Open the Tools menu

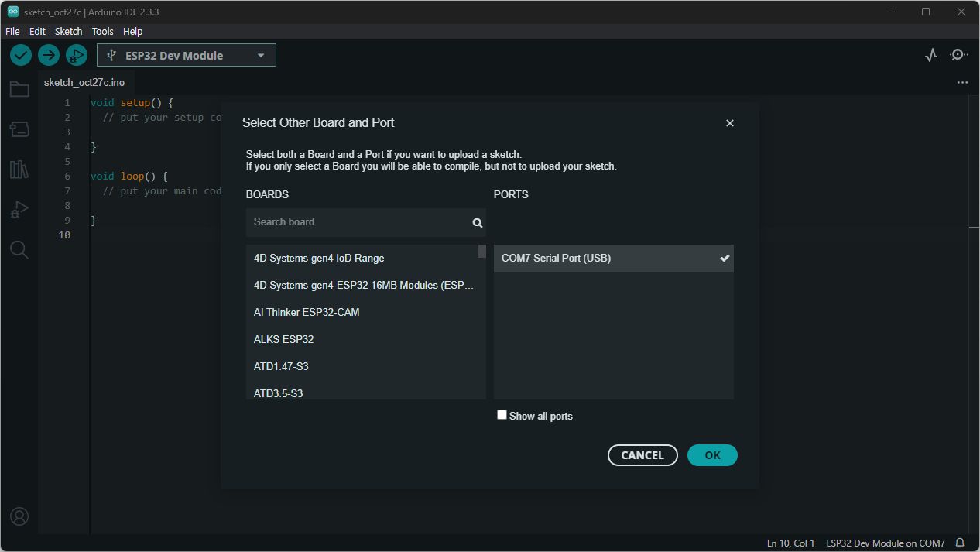(102, 32)
